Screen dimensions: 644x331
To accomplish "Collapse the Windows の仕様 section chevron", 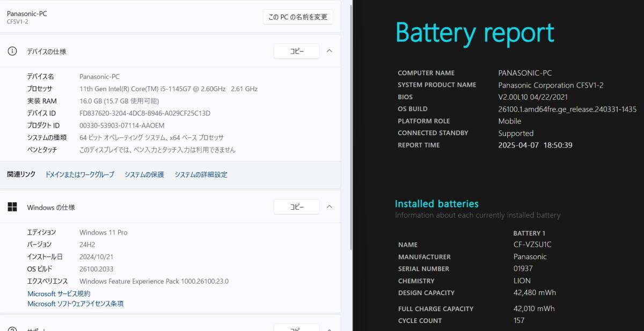I will (x=330, y=207).
